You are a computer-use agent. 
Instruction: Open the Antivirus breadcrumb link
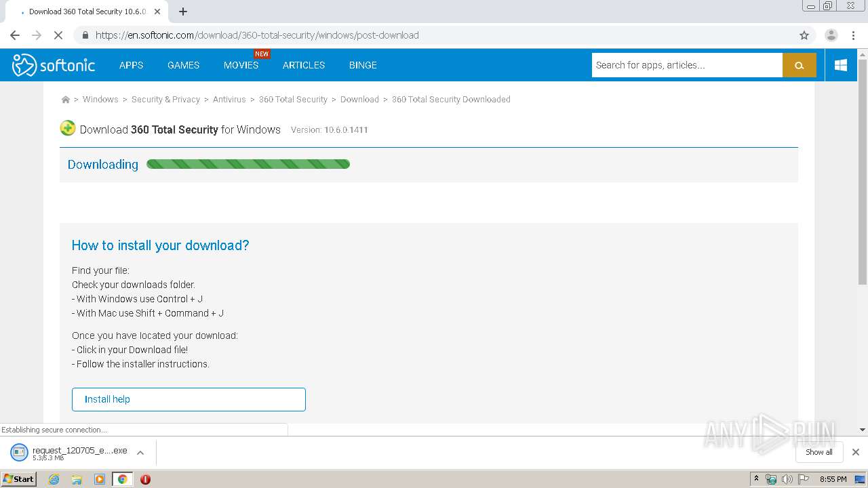(x=229, y=100)
